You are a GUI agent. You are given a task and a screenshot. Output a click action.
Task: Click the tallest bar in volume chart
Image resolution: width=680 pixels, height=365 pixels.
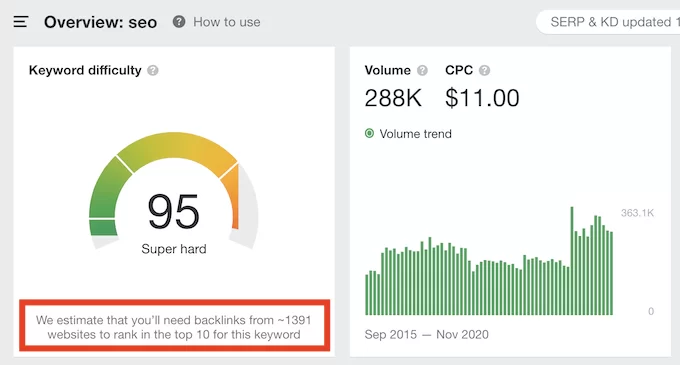(572, 261)
